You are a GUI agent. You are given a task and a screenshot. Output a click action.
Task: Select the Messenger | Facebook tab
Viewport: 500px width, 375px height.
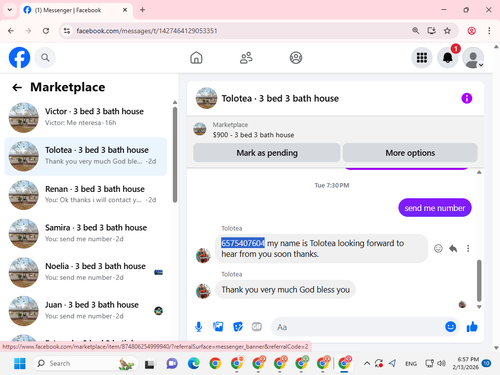pos(76,10)
